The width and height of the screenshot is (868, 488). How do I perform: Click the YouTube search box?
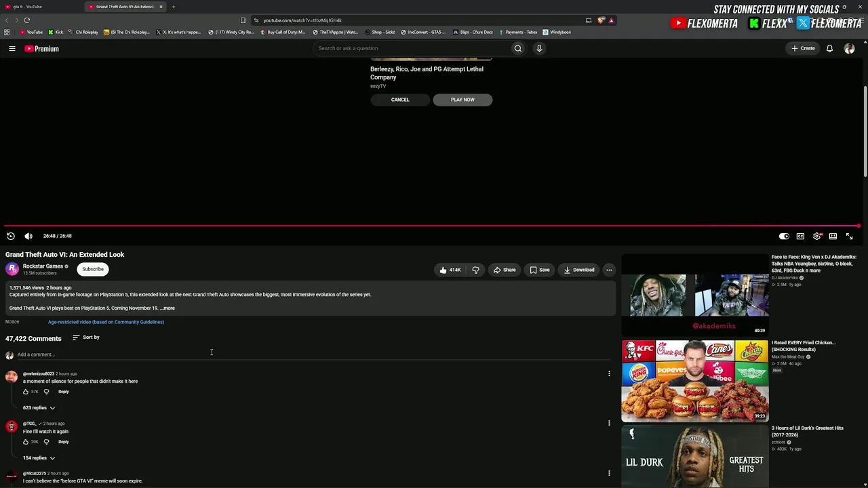click(x=412, y=48)
